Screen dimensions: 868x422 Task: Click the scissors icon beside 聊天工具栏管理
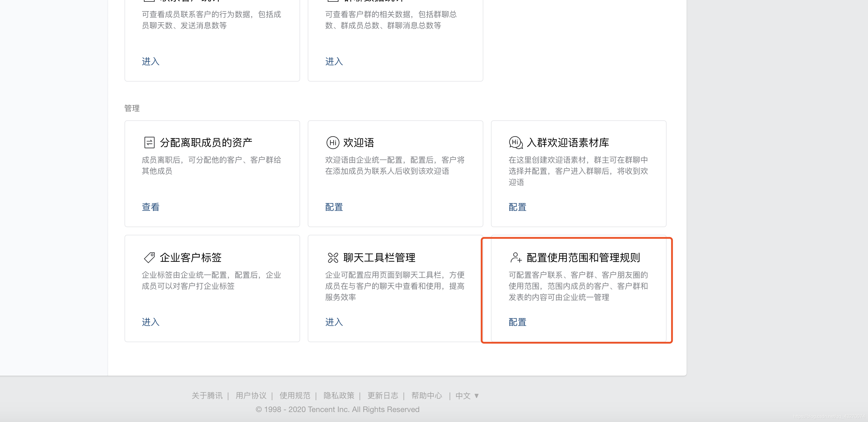[333, 257]
